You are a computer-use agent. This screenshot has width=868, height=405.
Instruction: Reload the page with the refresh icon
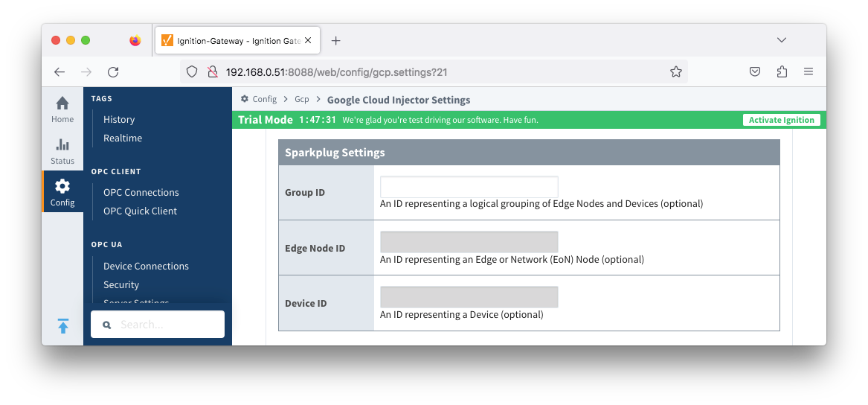click(x=113, y=72)
